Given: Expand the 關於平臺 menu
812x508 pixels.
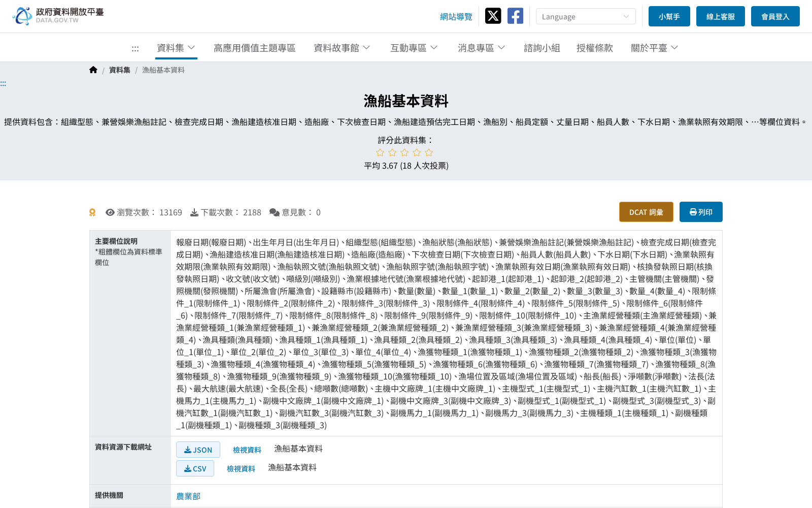Looking at the screenshot, I should point(655,48).
